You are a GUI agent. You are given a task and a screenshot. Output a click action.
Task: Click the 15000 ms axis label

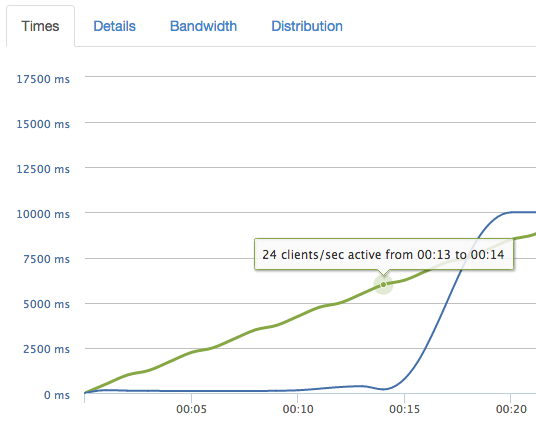43,124
